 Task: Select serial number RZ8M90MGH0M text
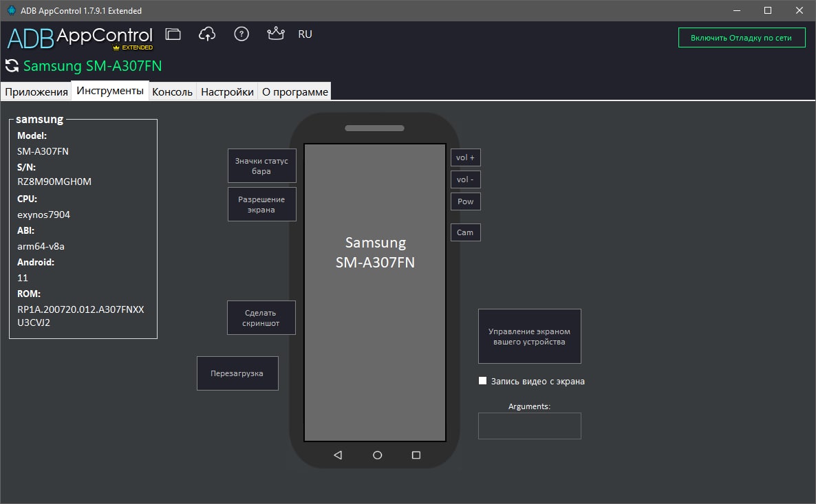[54, 182]
